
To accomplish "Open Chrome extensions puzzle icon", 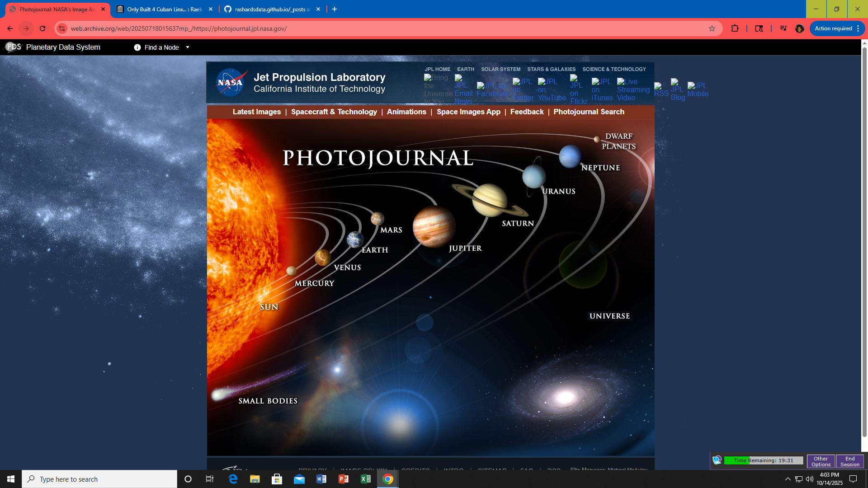I will tap(735, 28).
